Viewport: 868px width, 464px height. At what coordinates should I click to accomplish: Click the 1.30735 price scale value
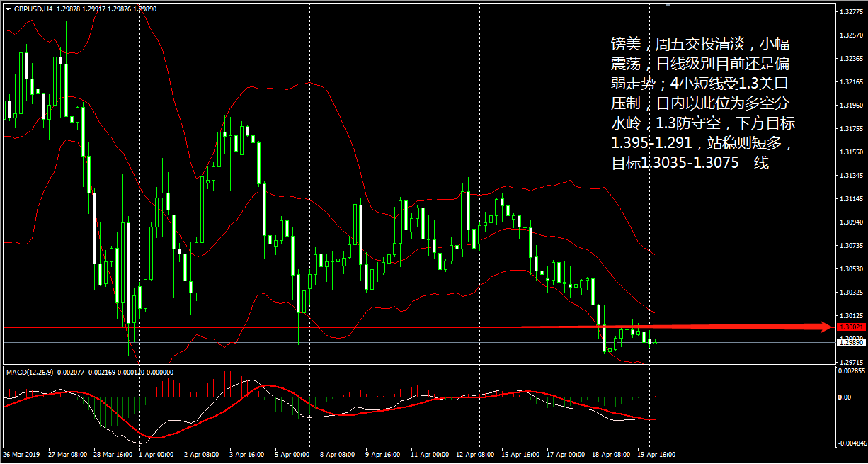[850, 245]
